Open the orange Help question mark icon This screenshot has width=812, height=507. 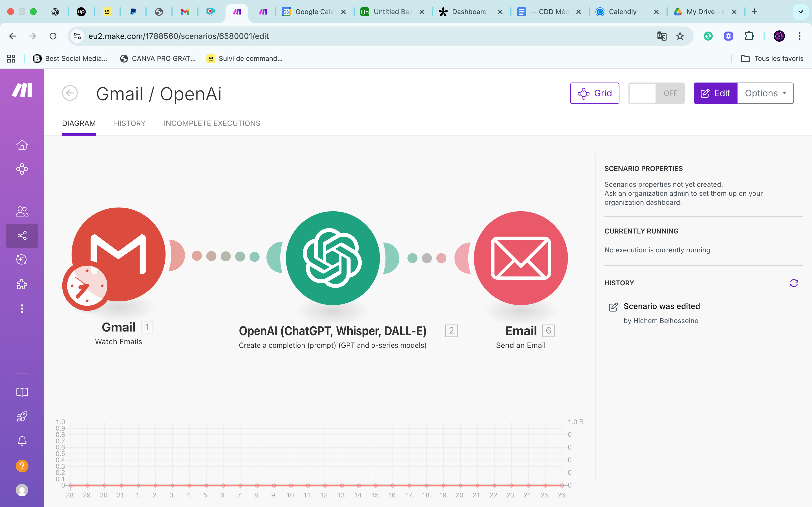tap(22, 466)
